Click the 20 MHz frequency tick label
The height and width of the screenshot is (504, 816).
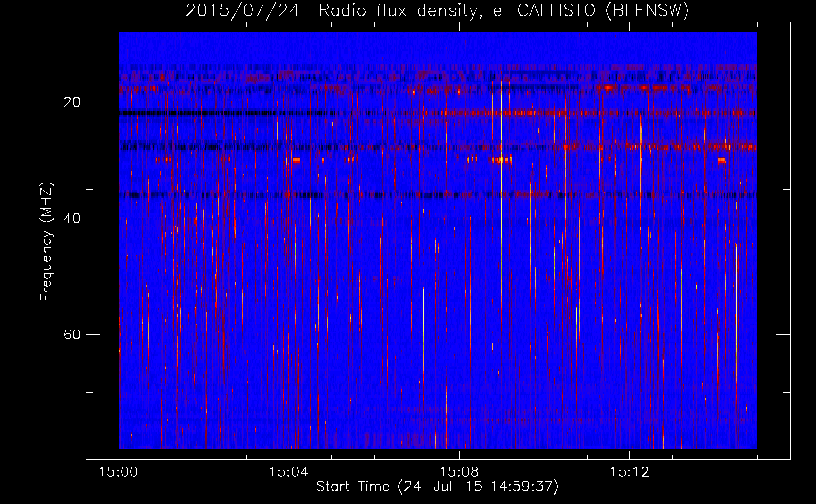[x=72, y=102]
